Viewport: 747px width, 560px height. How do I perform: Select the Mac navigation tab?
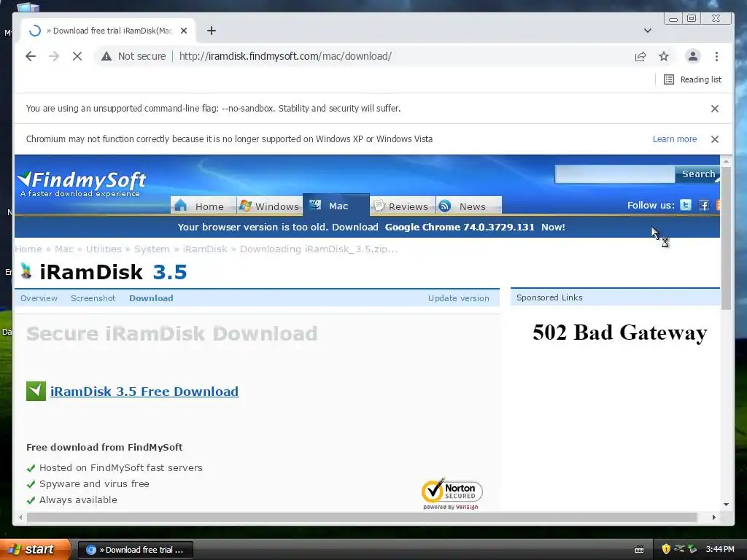(x=336, y=205)
